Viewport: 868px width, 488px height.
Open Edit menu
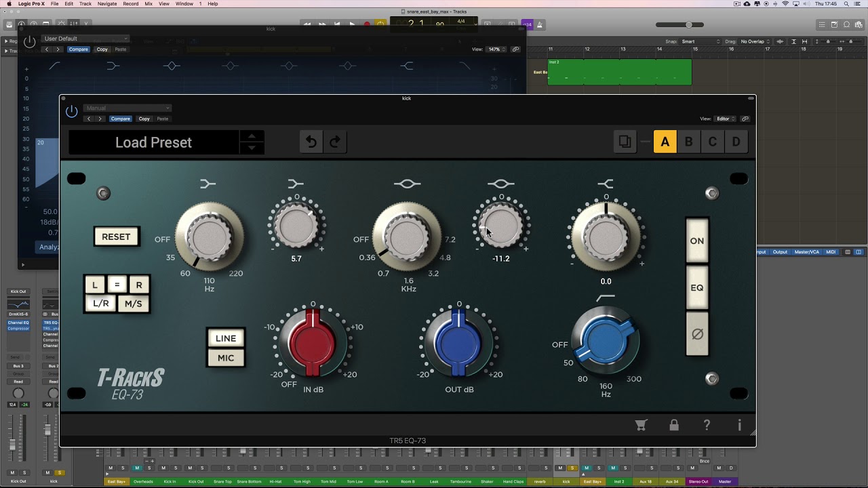(x=69, y=4)
